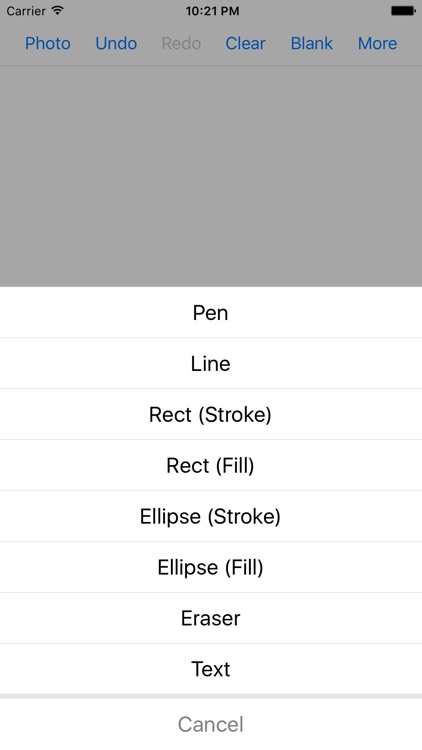Viewport: 422px width, 750px height.
Task: Dismiss the sheet with Cancel
Action: 211,724
